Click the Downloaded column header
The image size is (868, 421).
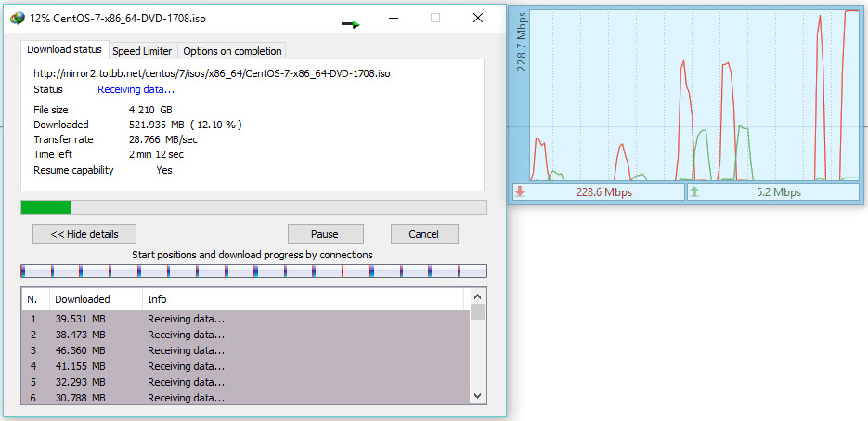tap(96, 299)
